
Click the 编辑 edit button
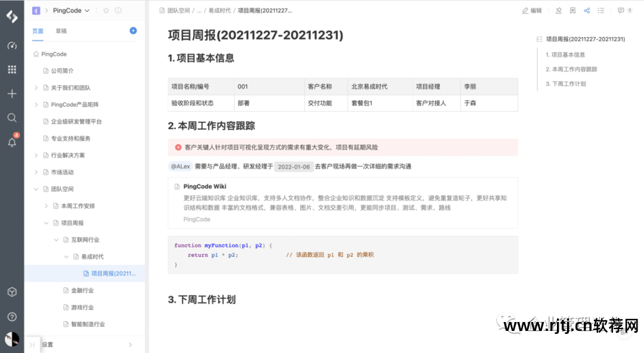point(532,11)
